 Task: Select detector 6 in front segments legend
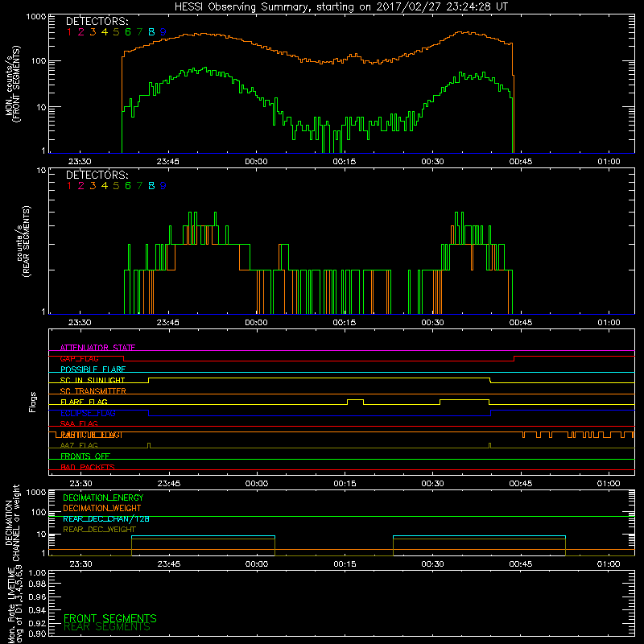click(128, 32)
